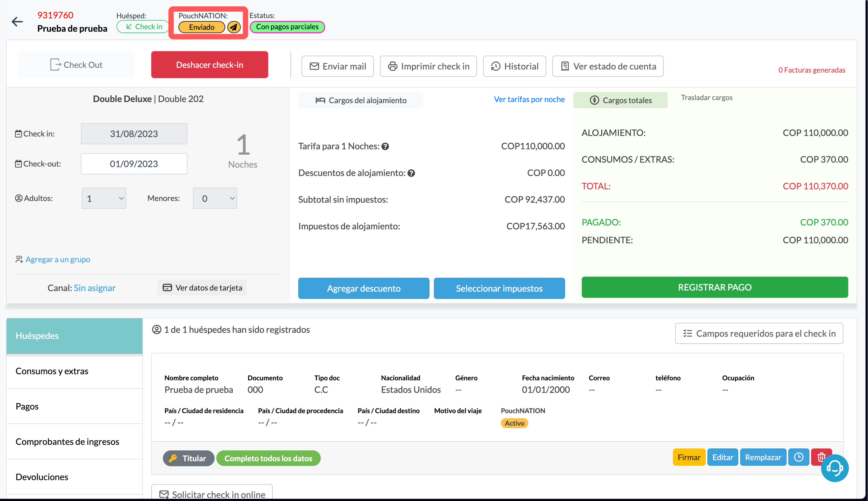Click the PENDIENTE amount COP 110,000.00
Screen dimensions: 868x501
click(x=815, y=240)
